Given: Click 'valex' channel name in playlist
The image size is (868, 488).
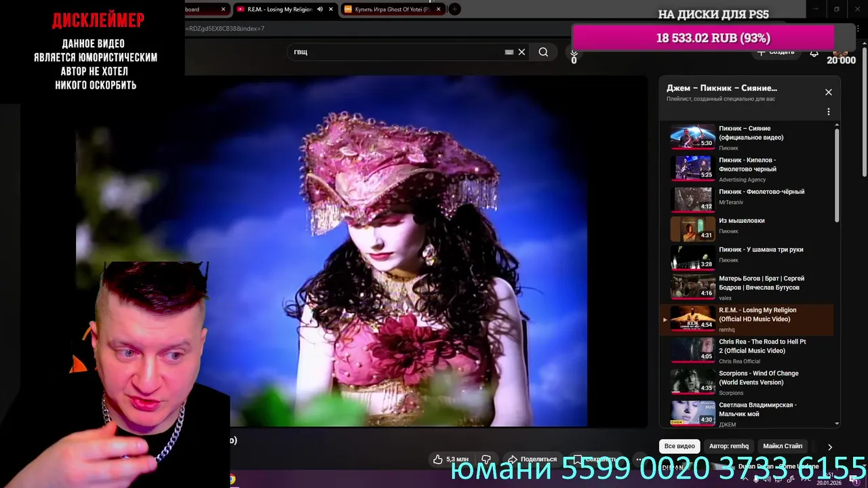Looking at the screenshot, I should pyautogui.click(x=725, y=298).
